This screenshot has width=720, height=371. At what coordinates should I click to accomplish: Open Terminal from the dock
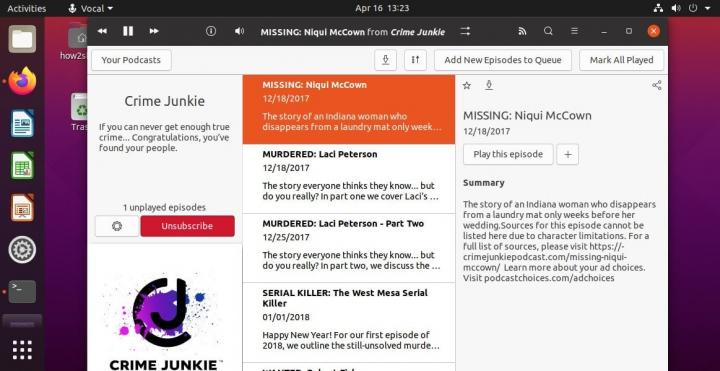[22, 292]
